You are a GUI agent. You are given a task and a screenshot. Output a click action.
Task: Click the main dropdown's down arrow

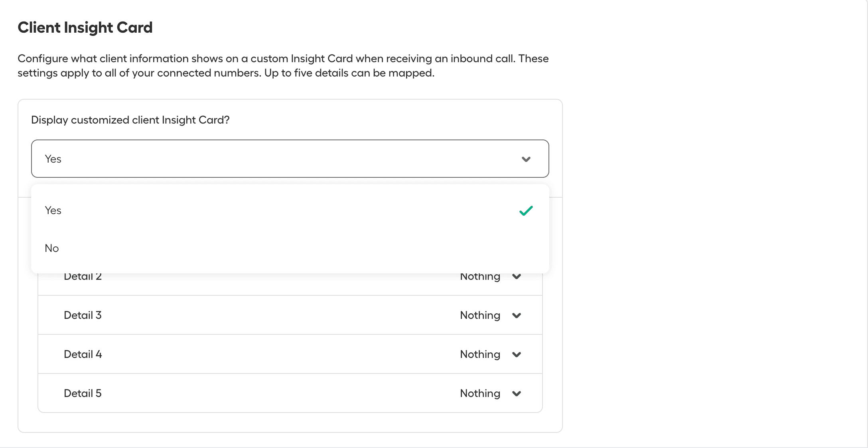point(526,159)
